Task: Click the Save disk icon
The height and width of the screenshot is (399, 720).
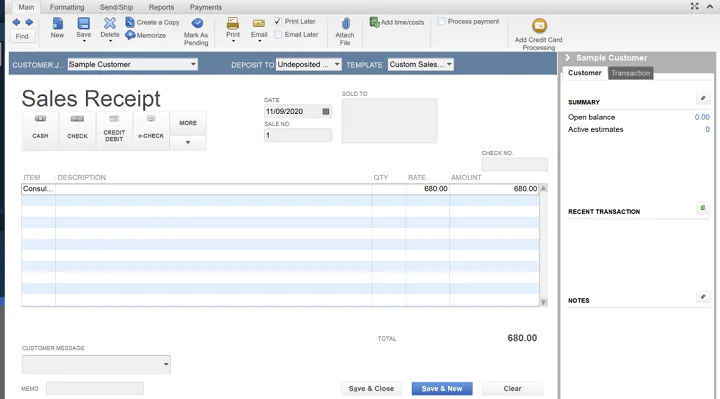Action: click(x=84, y=23)
